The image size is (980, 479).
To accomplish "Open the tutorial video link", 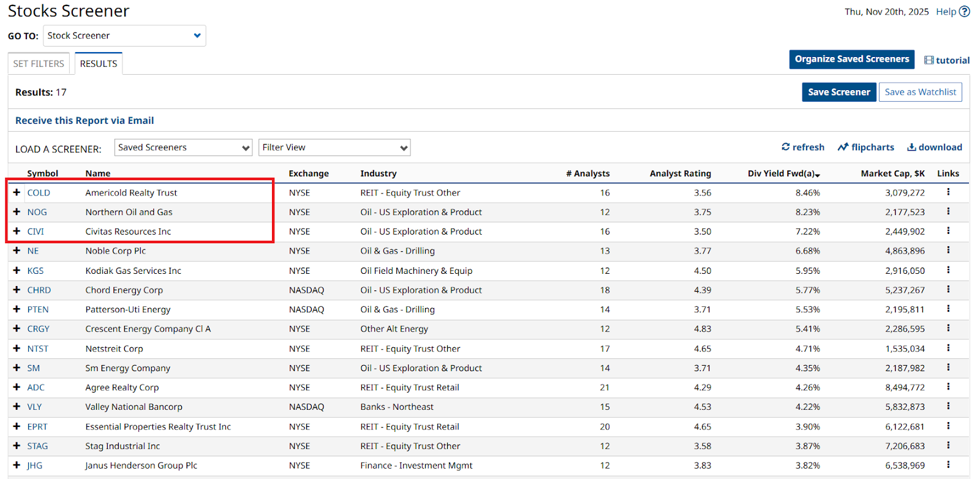I will 947,60.
